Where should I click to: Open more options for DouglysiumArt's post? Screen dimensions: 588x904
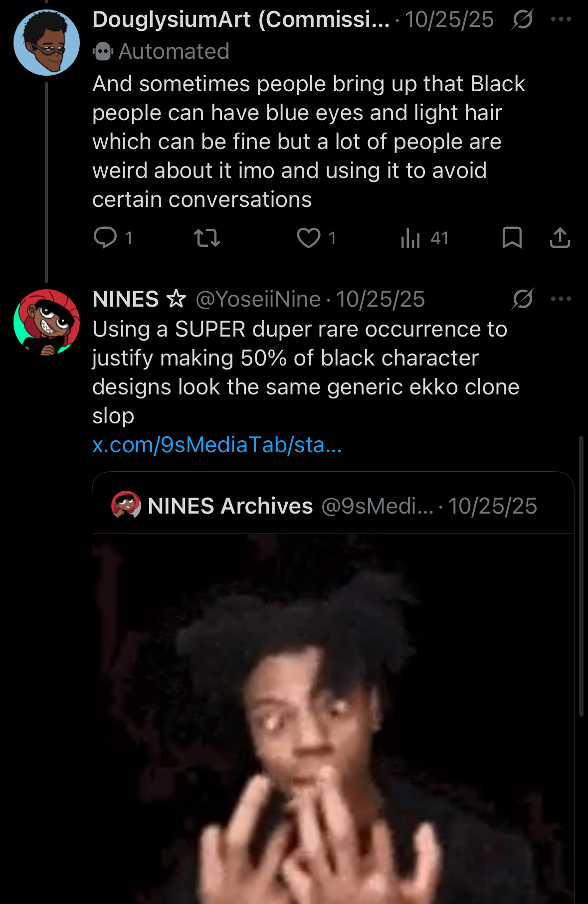(561, 19)
